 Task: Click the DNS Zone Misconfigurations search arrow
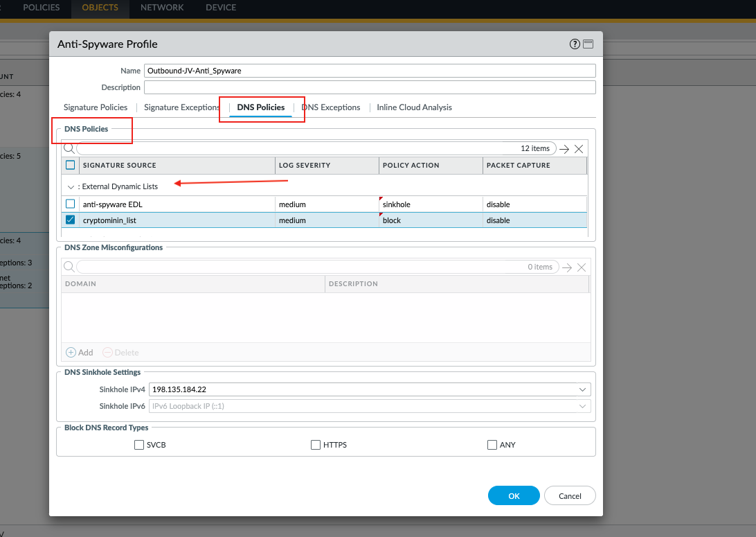pos(568,267)
